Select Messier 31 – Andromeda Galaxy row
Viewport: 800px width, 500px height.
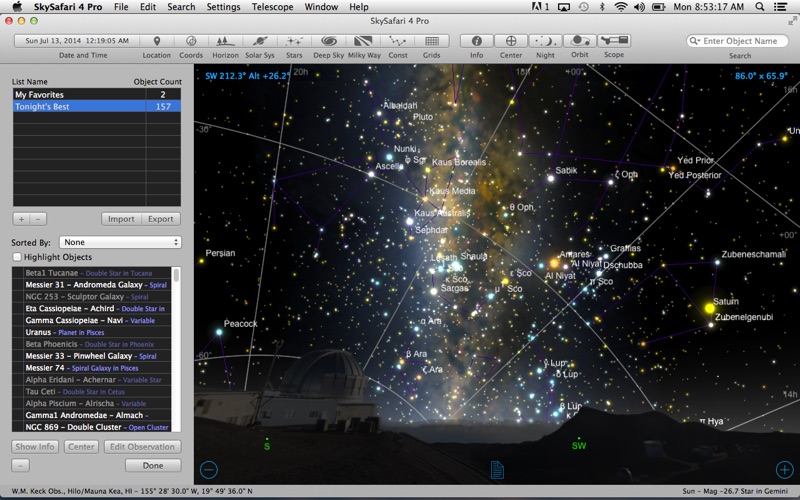[x=92, y=285]
